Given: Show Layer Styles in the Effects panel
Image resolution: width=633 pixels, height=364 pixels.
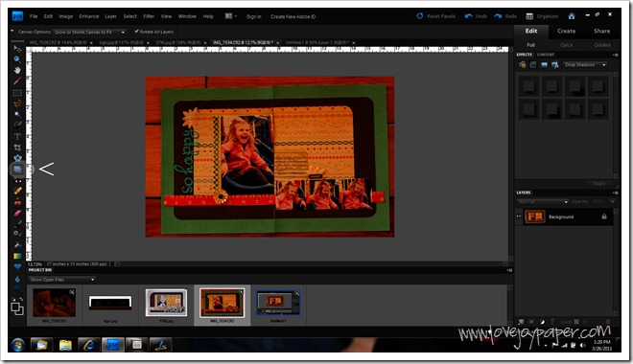Looking at the screenshot, I should point(533,65).
